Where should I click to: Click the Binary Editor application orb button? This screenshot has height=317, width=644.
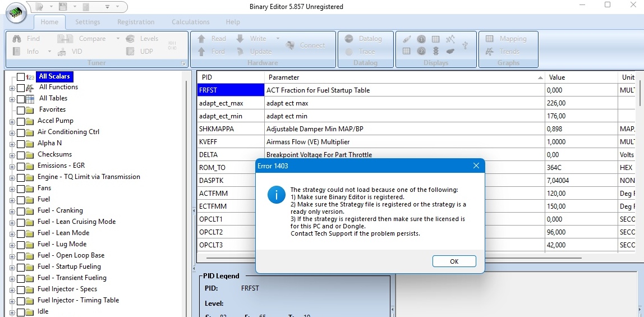[x=18, y=15]
